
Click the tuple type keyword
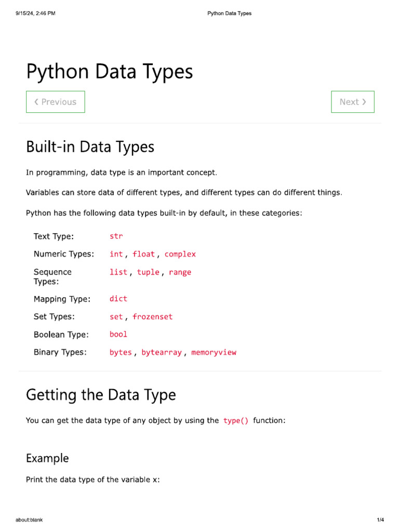148,272
